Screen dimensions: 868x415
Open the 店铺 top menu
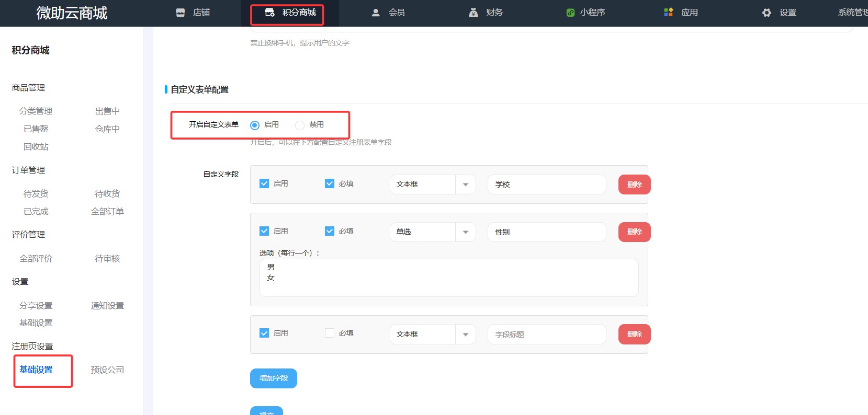[x=201, y=13]
